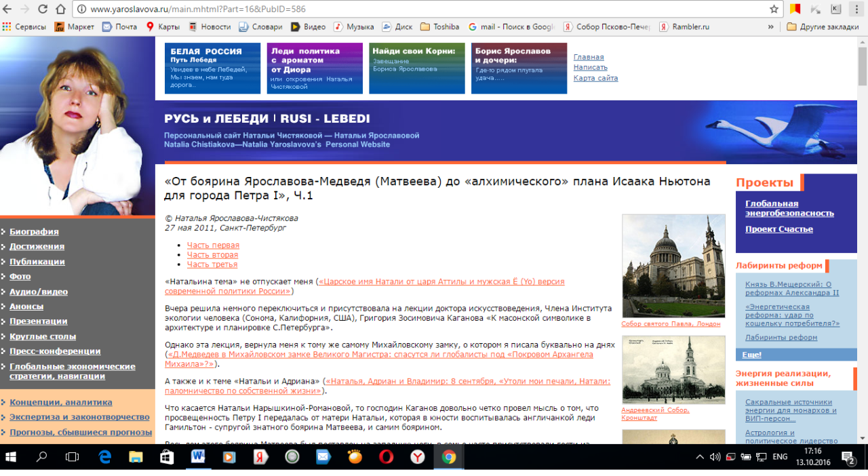Open Task View in the taskbar
The height and width of the screenshot is (476, 868).
pos(72,457)
